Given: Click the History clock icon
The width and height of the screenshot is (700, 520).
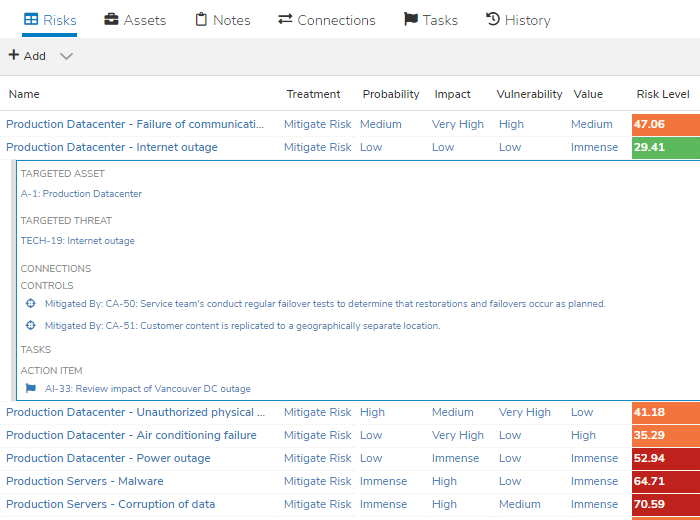Looking at the screenshot, I should coord(493,20).
